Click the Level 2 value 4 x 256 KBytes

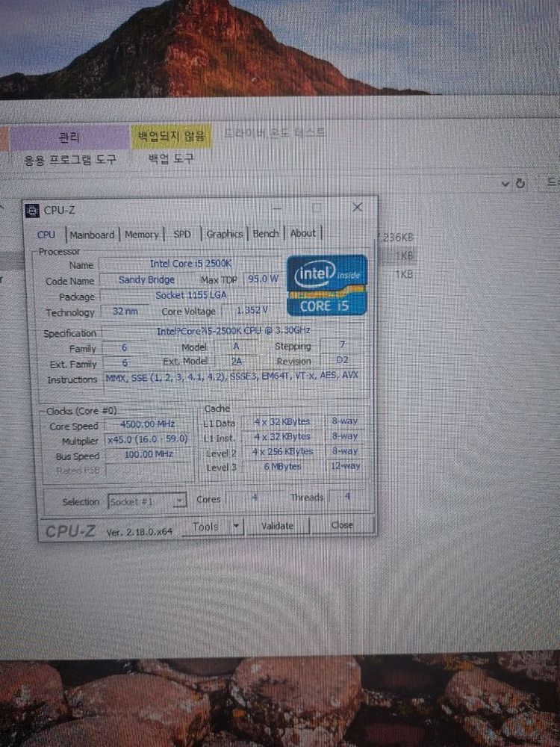pos(282,452)
